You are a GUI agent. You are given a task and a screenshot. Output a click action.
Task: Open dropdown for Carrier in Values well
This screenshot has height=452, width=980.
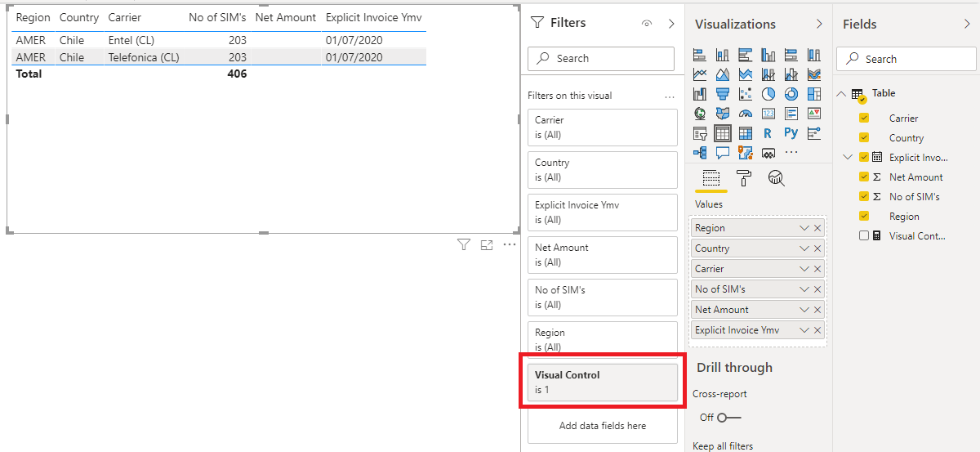coord(804,269)
